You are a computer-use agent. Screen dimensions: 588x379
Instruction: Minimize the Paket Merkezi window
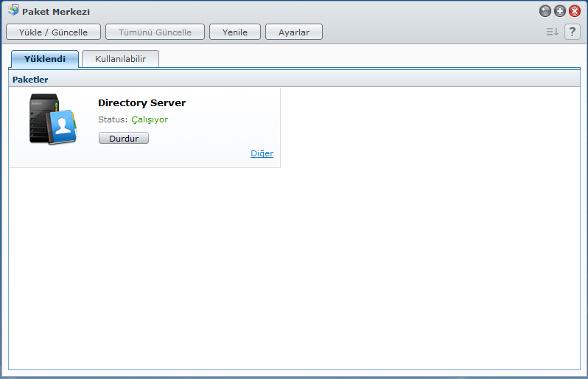pyautogui.click(x=545, y=11)
